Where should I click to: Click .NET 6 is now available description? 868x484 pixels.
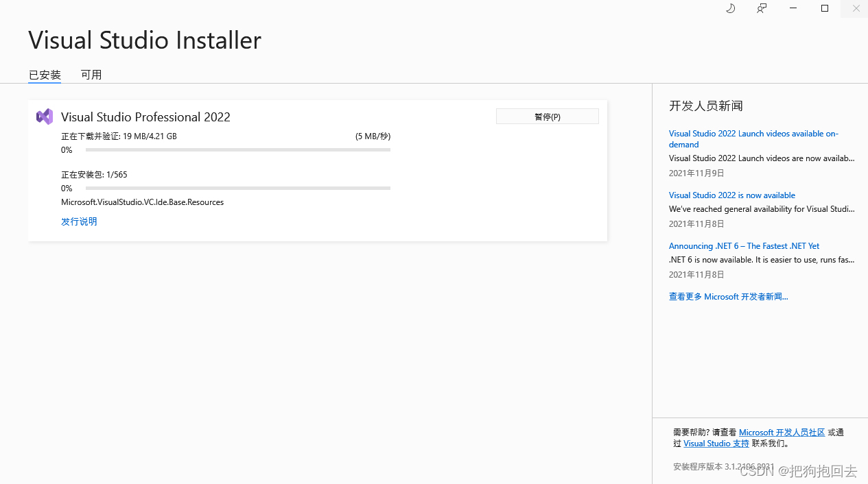[762, 260]
